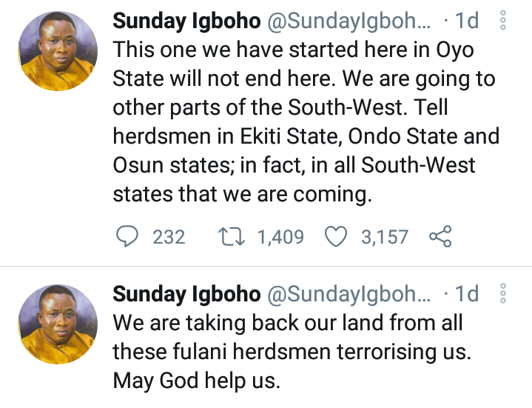The image size is (532, 408).
Task: Click the @SundayIgboh handle on first tweet
Action: (349, 21)
